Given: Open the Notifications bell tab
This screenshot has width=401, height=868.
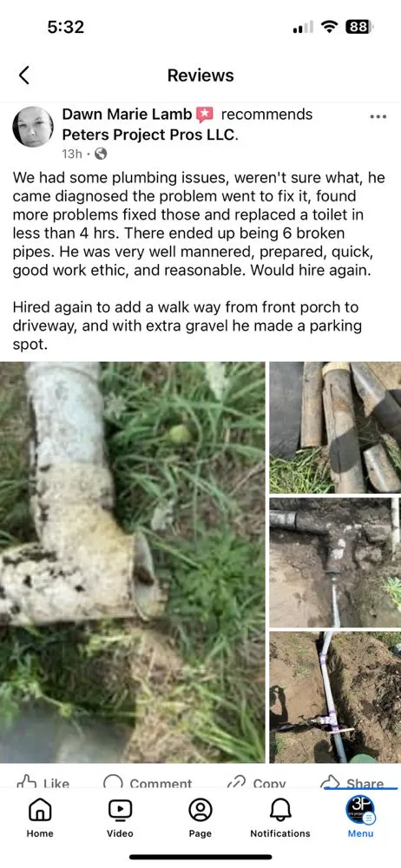Looking at the screenshot, I should coord(280,817).
